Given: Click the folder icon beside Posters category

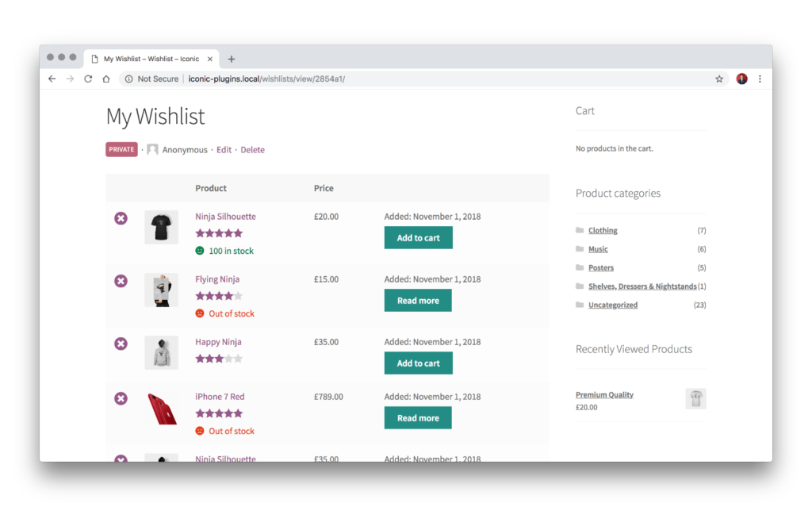Looking at the screenshot, I should coord(580,267).
